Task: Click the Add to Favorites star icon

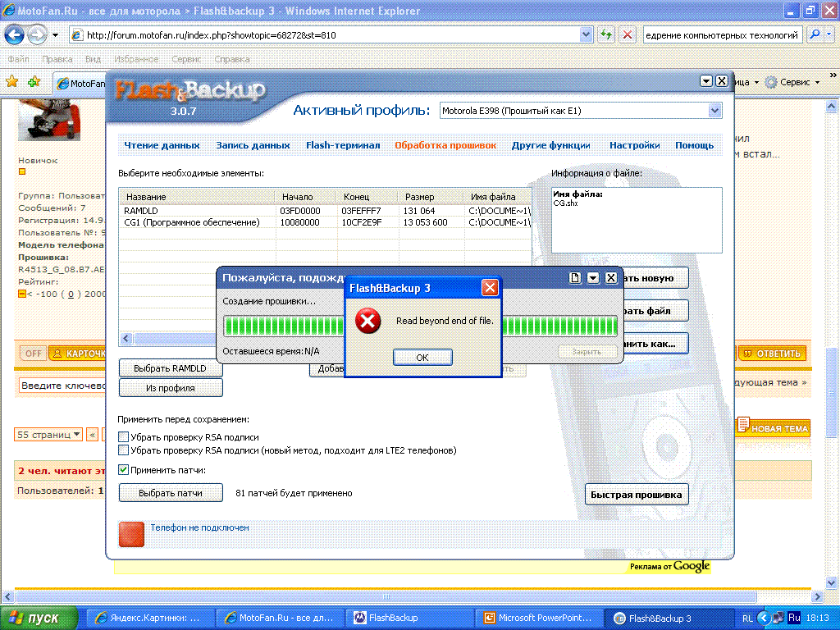Action: (34, 81)
